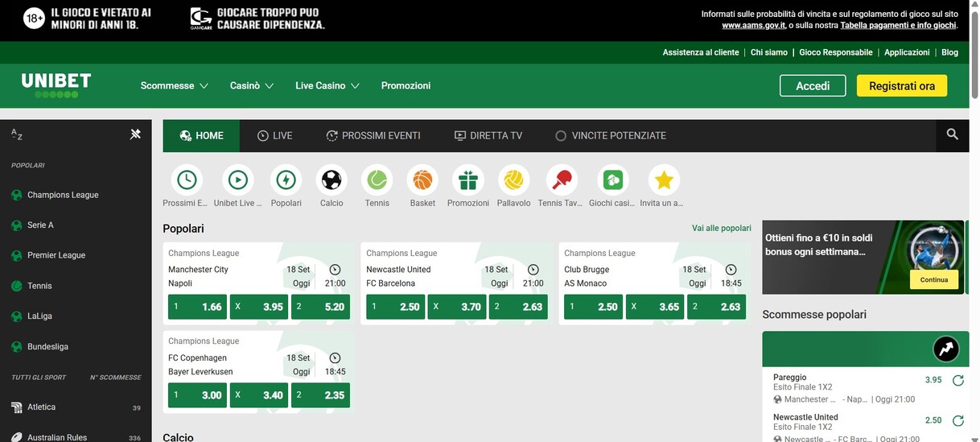Screen dimensions: 980x442
Task: Click the GamCare logo
Action: [201, 19]
